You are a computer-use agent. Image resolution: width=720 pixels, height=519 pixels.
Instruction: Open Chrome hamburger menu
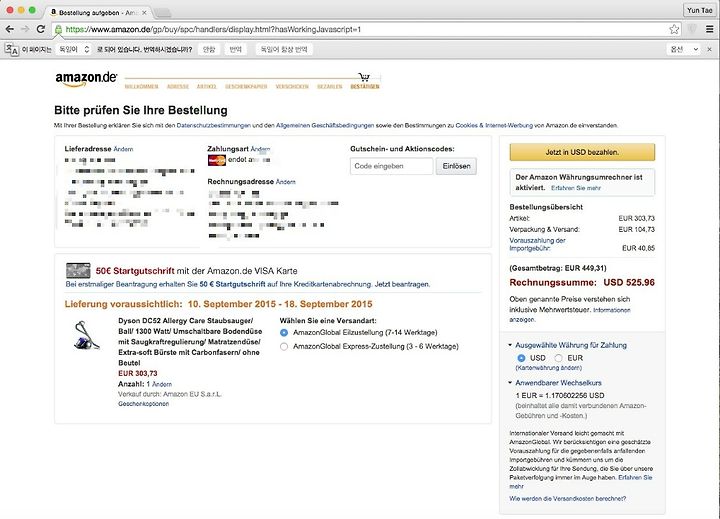709,29
